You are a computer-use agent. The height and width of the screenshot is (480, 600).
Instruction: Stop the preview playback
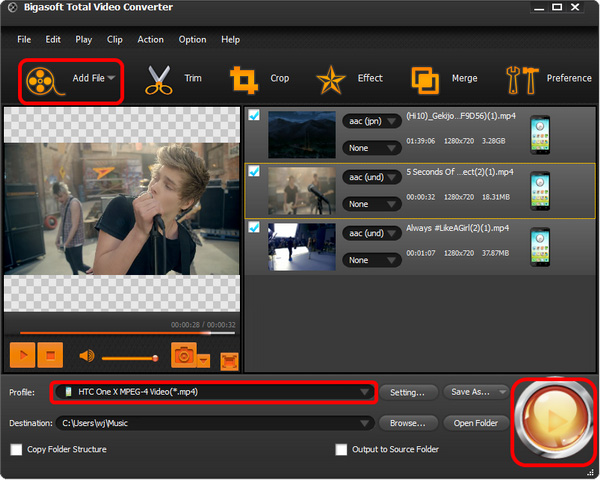[50, 355]
